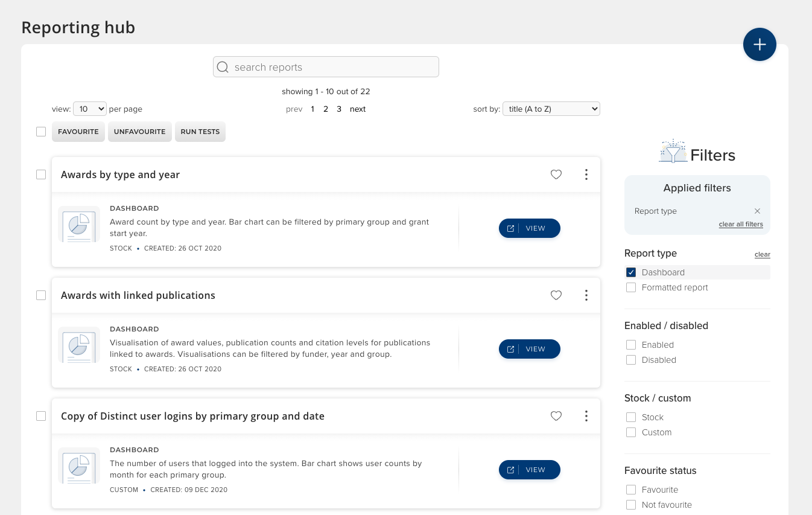Viewport: 812px width, 515px height.
Task: Go to page 2 of results
Action: pyautogui.click(x=326, y=109)
